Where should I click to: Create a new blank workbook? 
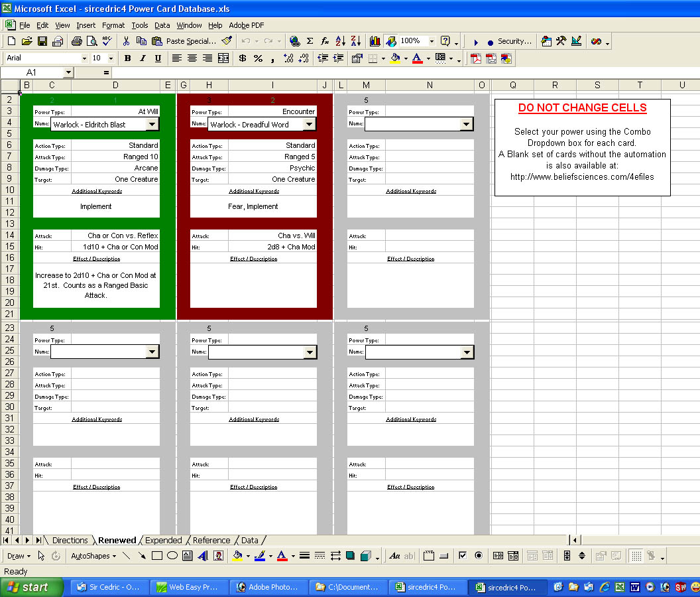click(12, 42)
